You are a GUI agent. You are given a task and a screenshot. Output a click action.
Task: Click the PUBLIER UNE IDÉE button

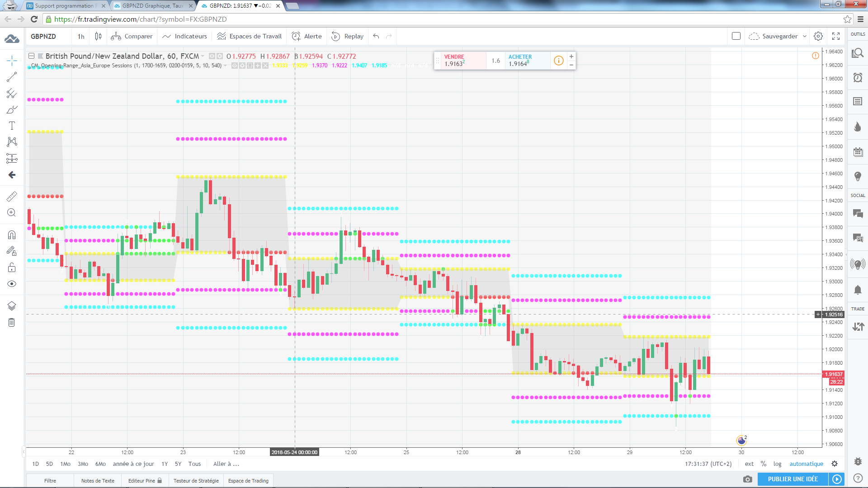coord(793,479)
